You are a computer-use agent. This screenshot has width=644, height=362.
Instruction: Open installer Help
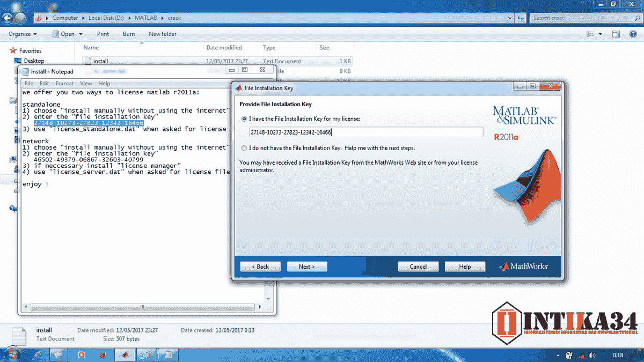(465, 267)
